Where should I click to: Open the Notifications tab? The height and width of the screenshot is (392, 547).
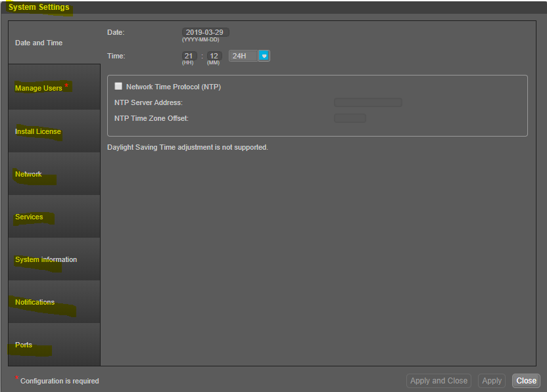tap(54, 302)
